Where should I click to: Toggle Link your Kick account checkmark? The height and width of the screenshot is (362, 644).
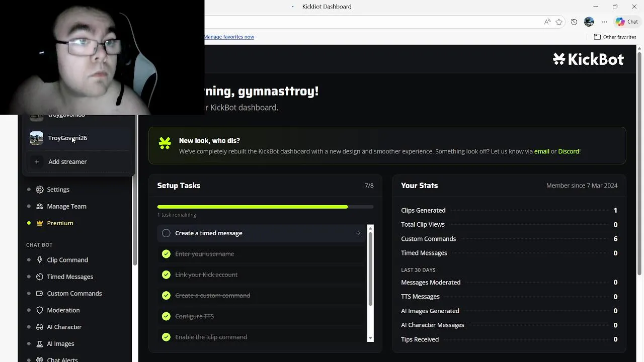(166, 275)
